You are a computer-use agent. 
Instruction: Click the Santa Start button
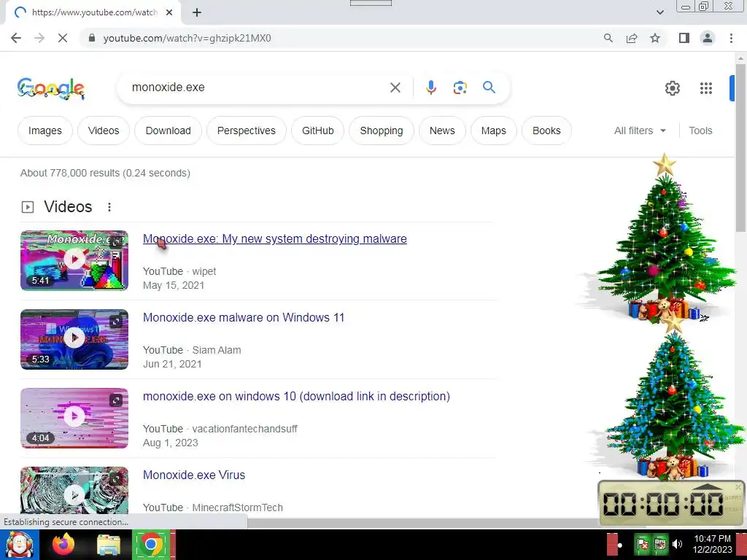[19, 545]
